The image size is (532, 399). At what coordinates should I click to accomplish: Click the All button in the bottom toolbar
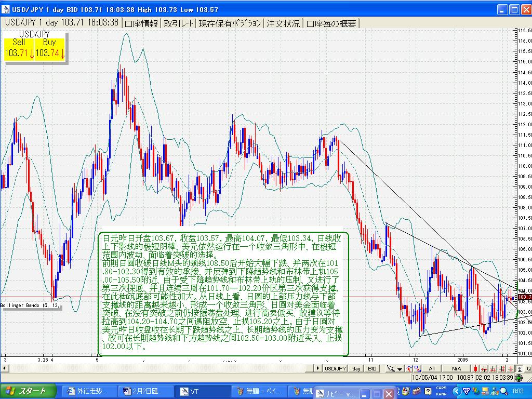(432, 368)
